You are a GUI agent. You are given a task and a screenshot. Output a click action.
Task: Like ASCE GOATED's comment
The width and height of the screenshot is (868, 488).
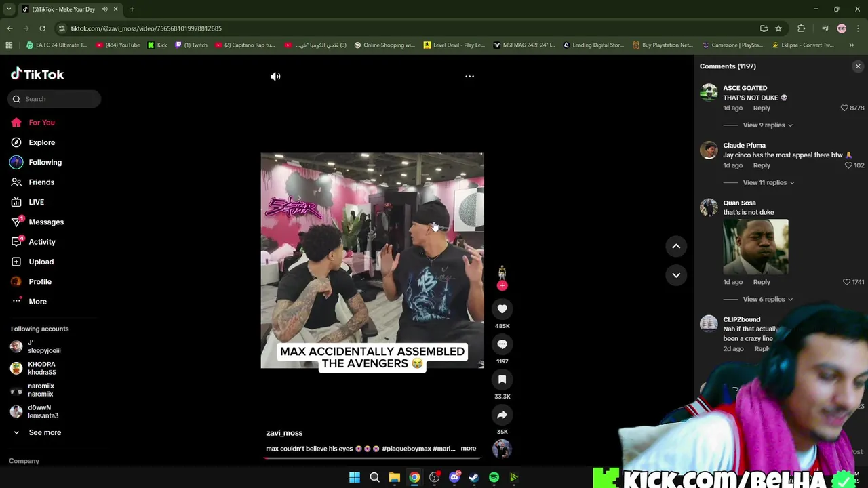[x=844, y=108]
